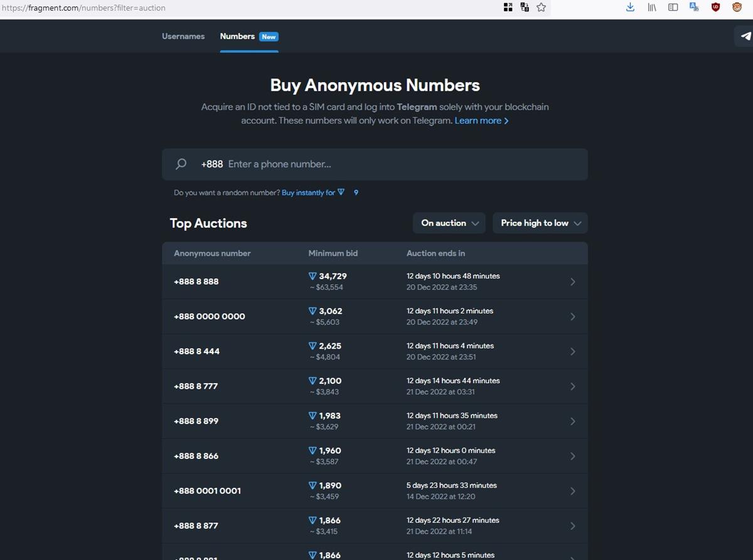Open the +888 8 777 row arrow
This screenshot has height=560, width=753.
click(572, 386)
